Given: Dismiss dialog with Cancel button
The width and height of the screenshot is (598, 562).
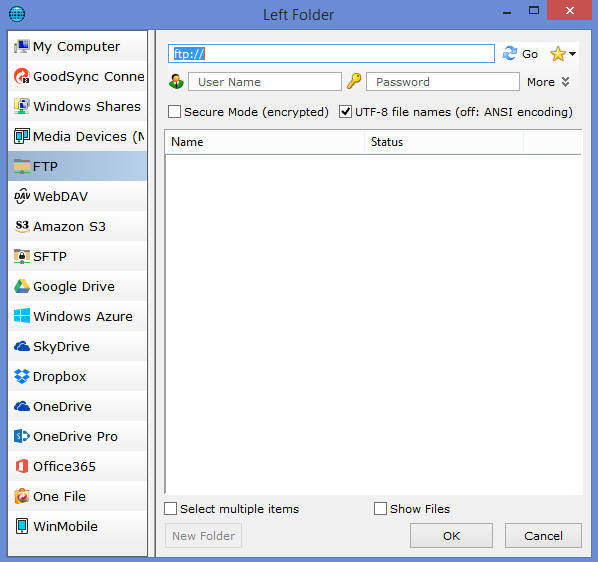Looking at the screenshot, I should click(x=543, y=536).
